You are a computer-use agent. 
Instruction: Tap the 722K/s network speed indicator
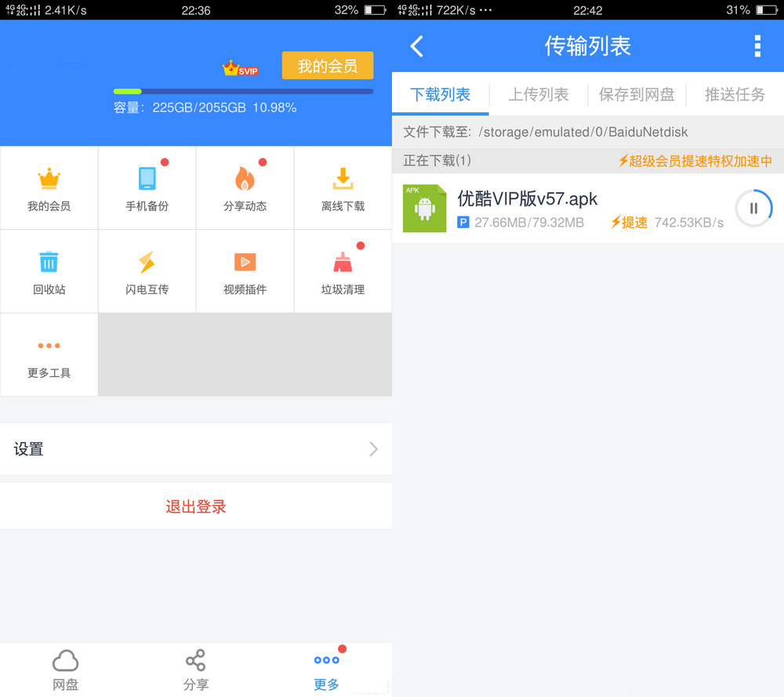coord(456,10)
